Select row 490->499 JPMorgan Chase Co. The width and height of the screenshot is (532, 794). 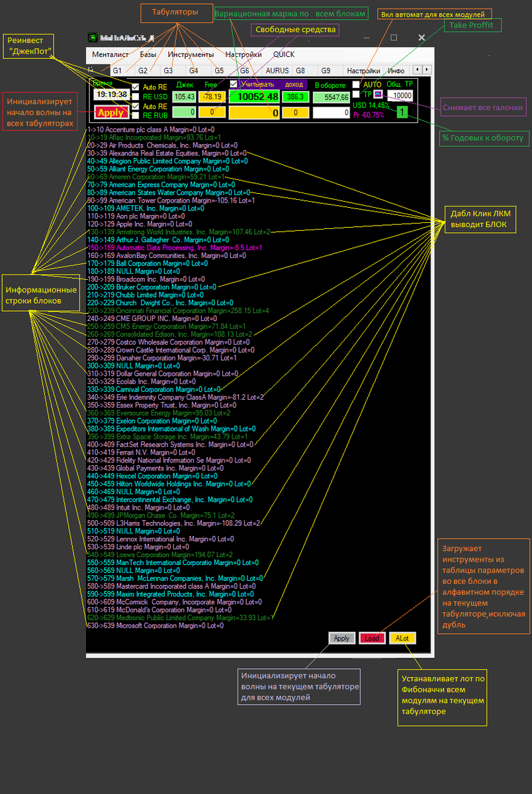coord(161,515)
